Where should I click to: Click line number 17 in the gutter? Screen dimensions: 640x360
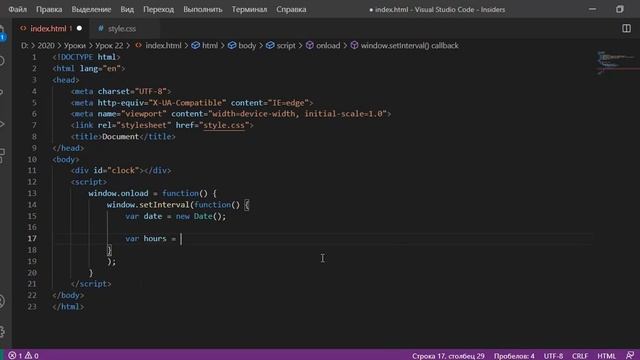(x=32, y=238)
